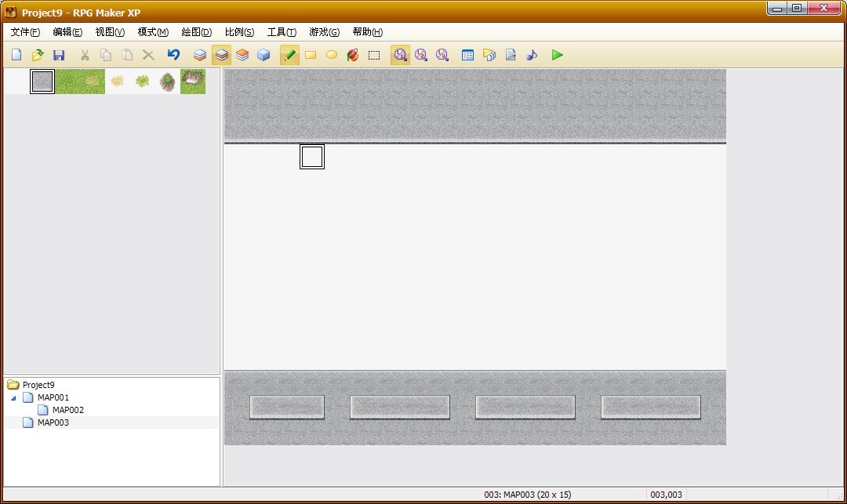Open the Script Editor
The width and height of the screenshot is (847, 504).
click(511, 55)
